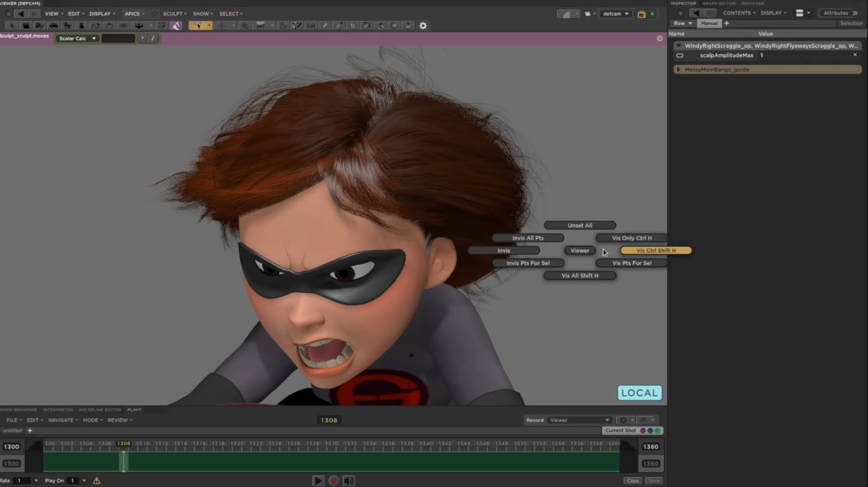Open the shading mode dropdown near defcam
868x487 pixels.
(x=569, y=14)
